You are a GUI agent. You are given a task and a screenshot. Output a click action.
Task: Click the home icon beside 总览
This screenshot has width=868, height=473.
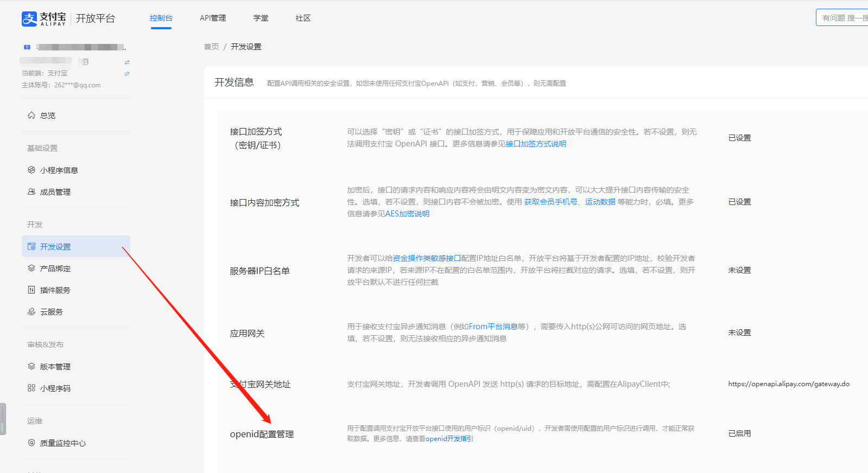tap(31, 116)
